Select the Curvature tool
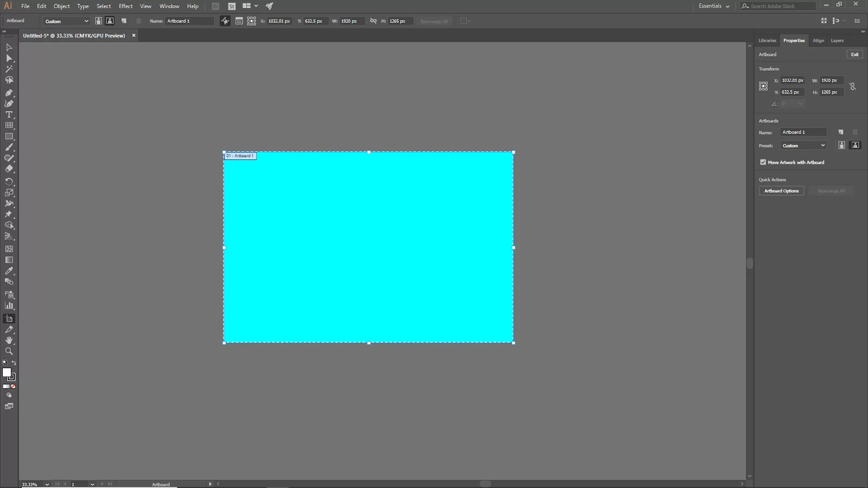The width and height of the screenshot is (868, 488). point(9,104)
